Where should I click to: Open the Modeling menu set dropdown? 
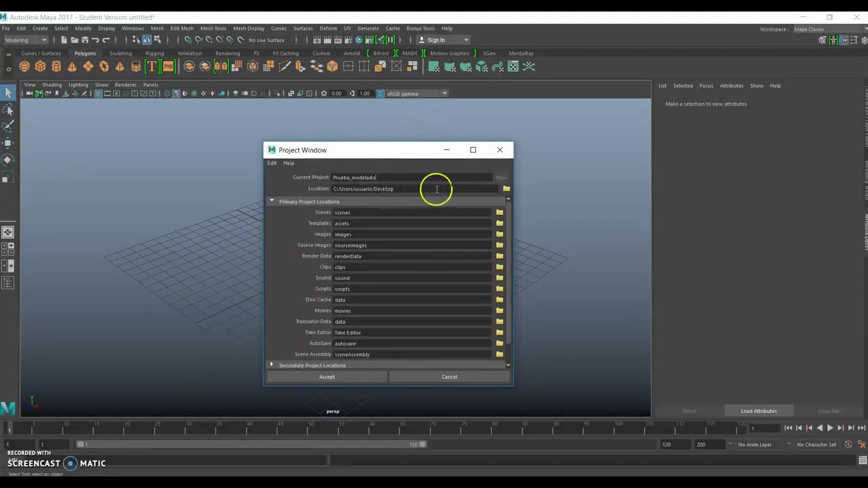coord(26,40)
